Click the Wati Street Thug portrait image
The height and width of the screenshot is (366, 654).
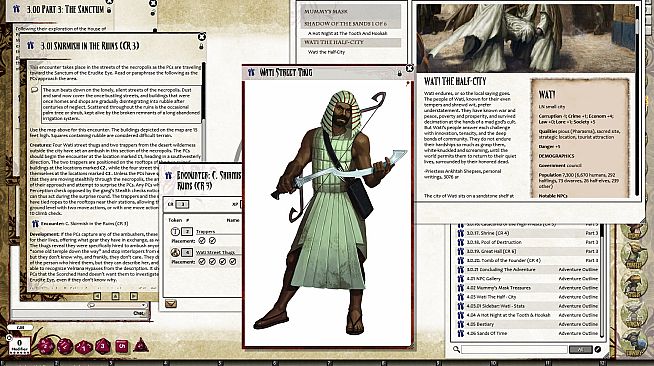point(327,213)
